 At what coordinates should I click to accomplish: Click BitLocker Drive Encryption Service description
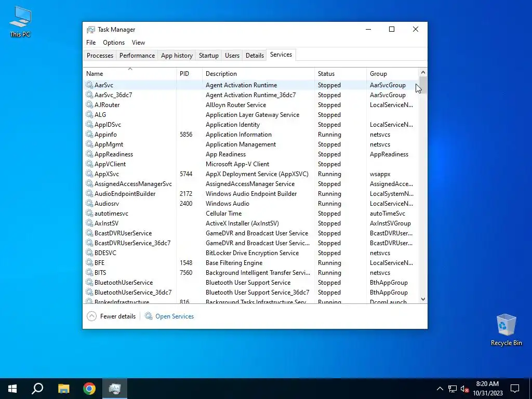coord(252,253)
